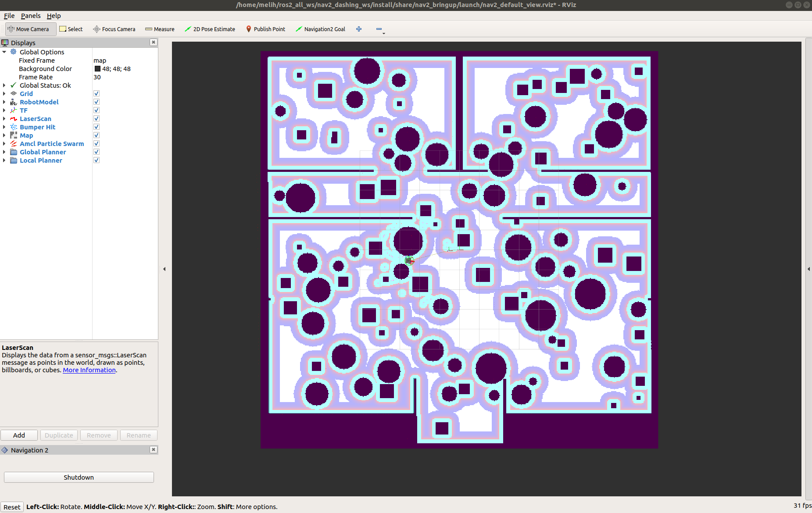Toggle the Global Planner checkbox
This screenshot has width=812, height=513.
point(97,152)
